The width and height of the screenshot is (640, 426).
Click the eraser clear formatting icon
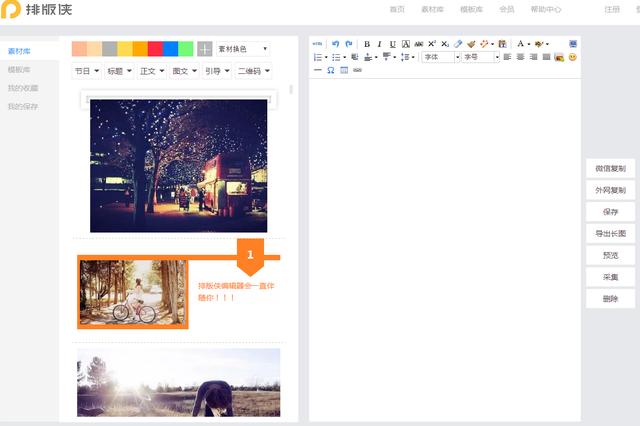pyautogui.click(x=458, y=44)
